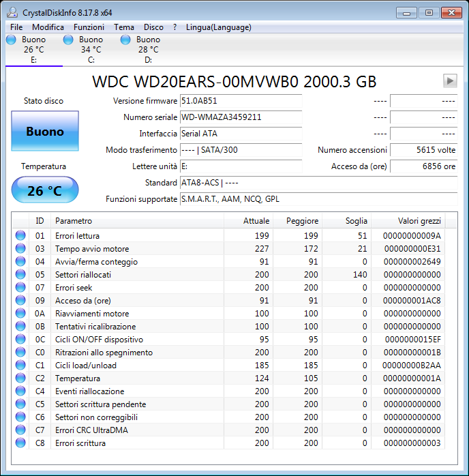Screen dimensions: 469x476
Task: Click status dot for row ID 09
Action: click(20, 300)
